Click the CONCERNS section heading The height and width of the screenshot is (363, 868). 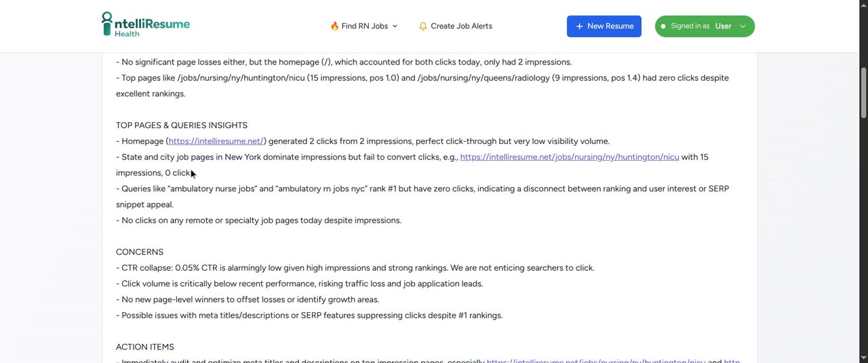pos(140,252)
